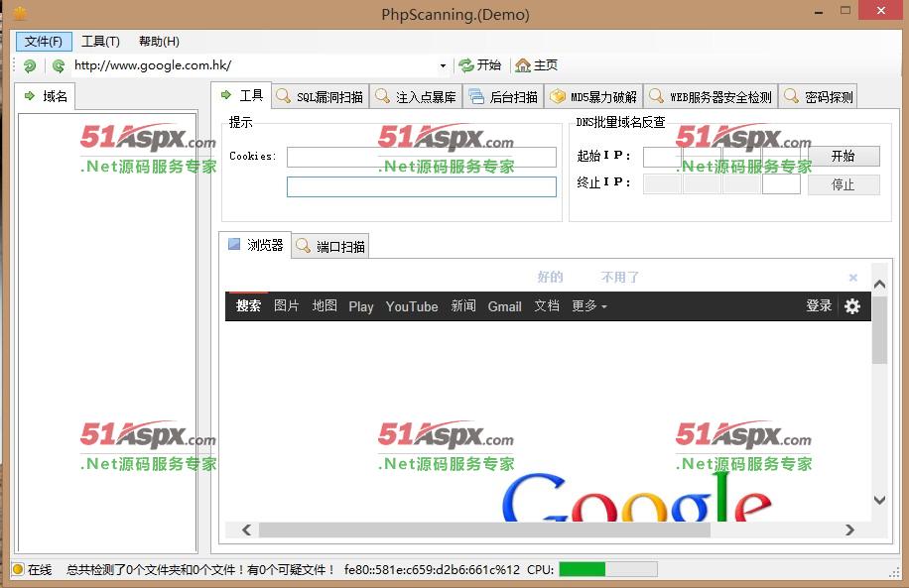This screenshot has width=909, height=588.
Task: Click the 起始IP first octet field
Action: pos(662,157)
